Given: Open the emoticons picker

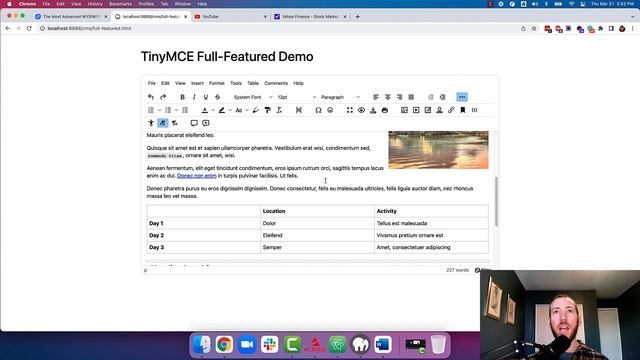Looking at the screenshot, I should point(330,110).
